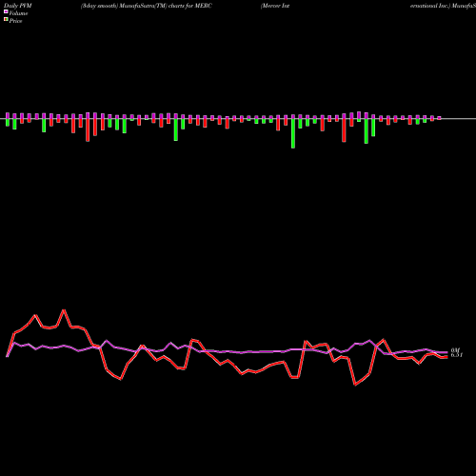Click the Volume legend color swatch
Screen dimensions: 476x476
pyautogui.click(x=6, y=11)
